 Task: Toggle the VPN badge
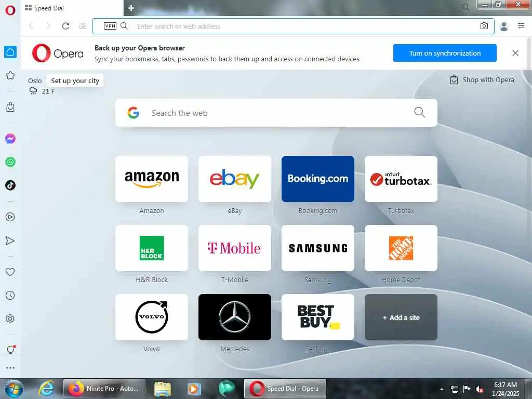pyautogui.click(x=110, y=26)
